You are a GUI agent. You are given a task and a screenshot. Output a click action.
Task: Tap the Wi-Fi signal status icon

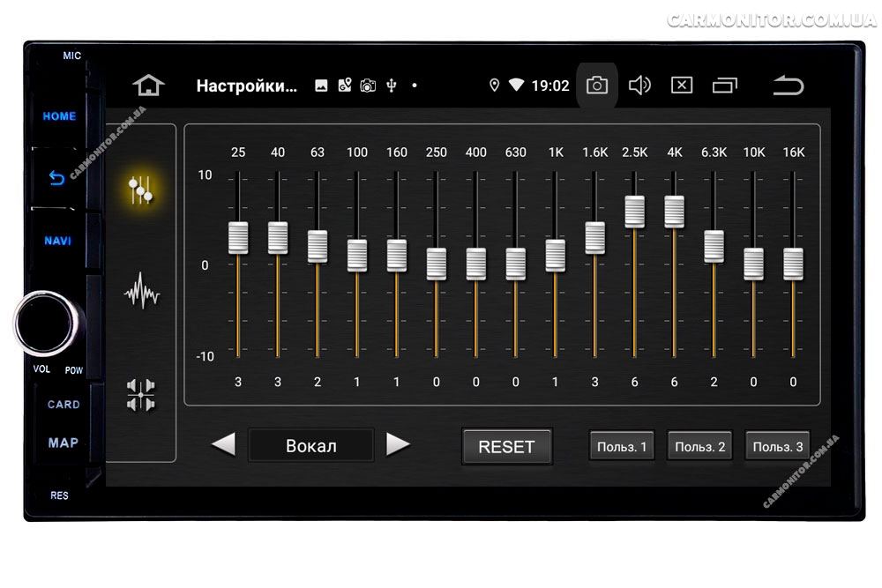(x=516, y=85)
